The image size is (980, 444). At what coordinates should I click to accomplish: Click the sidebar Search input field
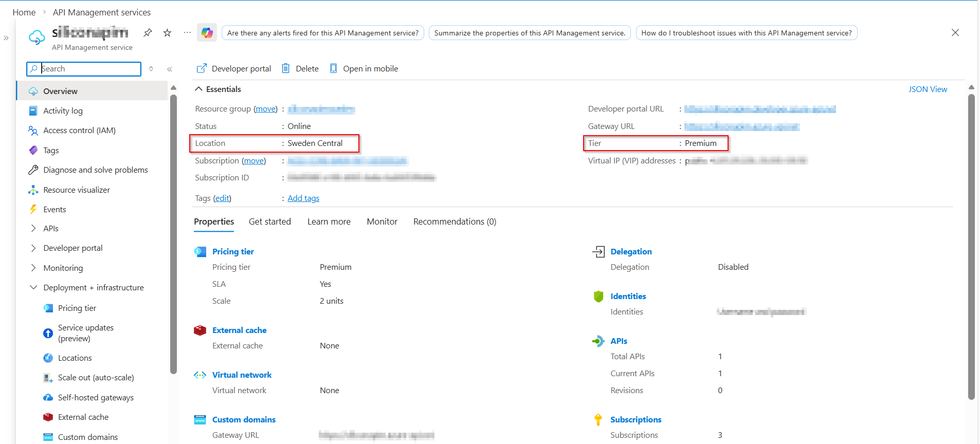pos(84,69)
